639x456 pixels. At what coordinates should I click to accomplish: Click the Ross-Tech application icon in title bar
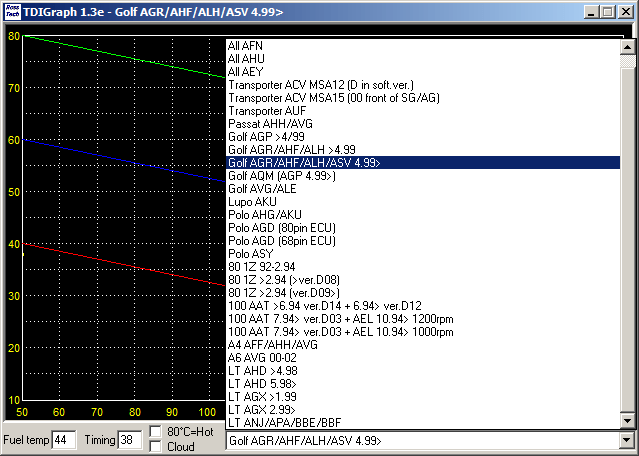tap(12, 12)
